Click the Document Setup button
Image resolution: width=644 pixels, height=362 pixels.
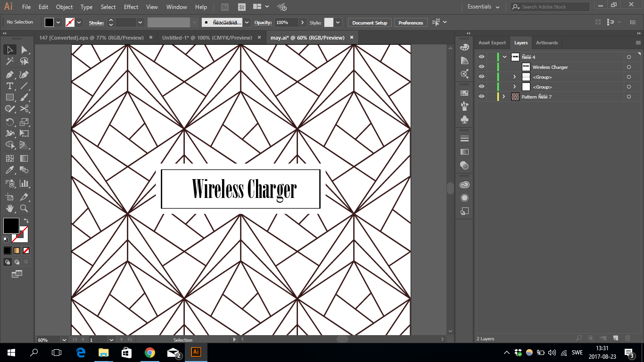click(370, 23)
